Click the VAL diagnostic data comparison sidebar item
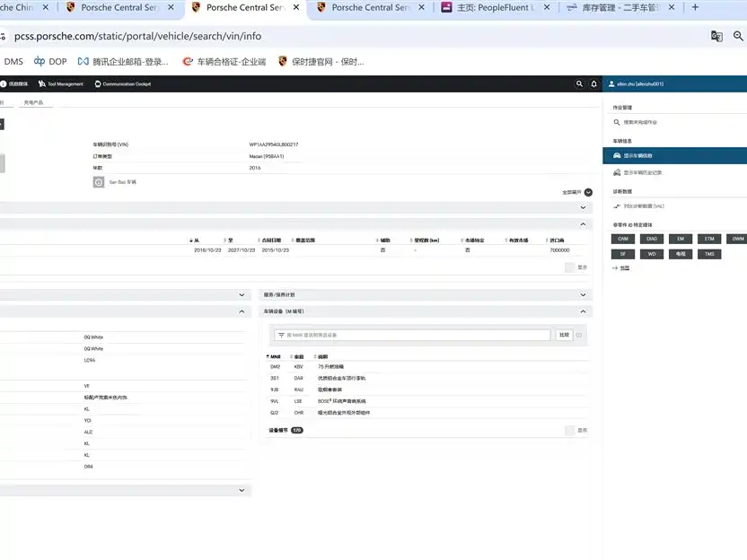The image size is (747, 560). tap(638, 206)
